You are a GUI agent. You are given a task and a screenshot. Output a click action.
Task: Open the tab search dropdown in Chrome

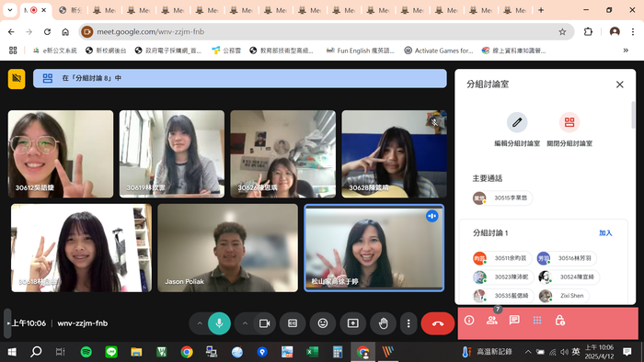tap(10, 10)
